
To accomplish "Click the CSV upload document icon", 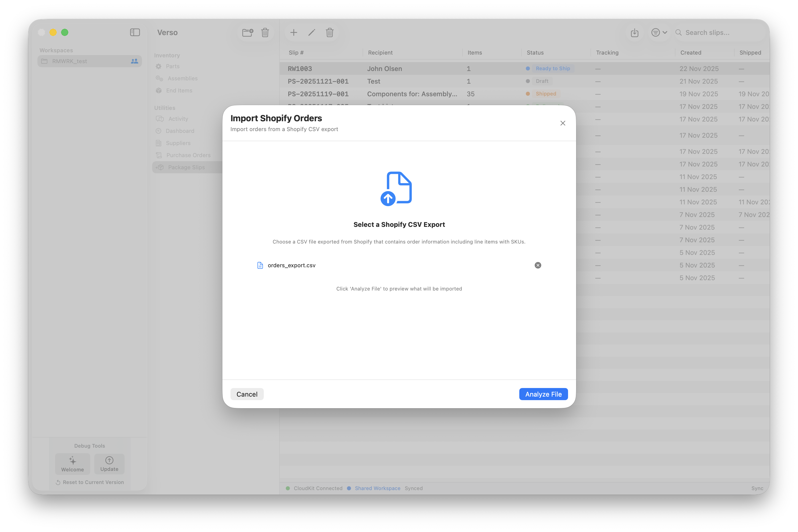I will click(396, 189).
